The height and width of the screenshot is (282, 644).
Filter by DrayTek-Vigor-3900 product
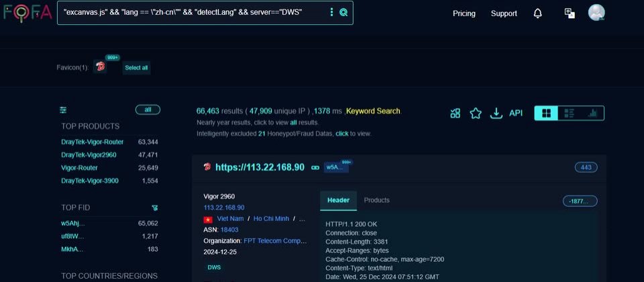click(90, 181)
